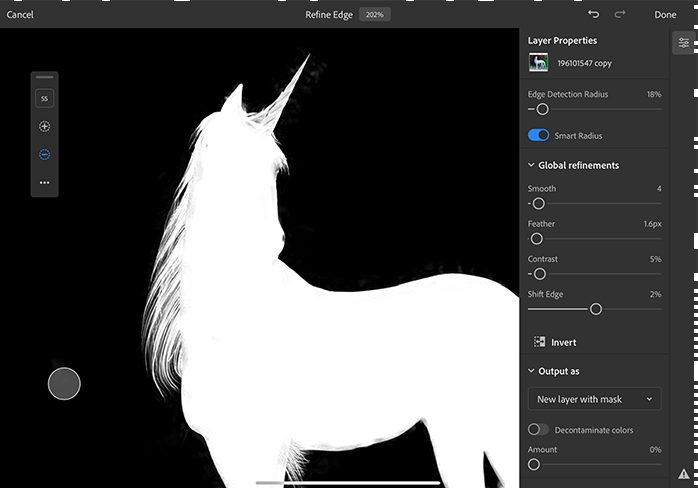Click the Shift Edge slider handle
The image size is (698, 488).
596,309
